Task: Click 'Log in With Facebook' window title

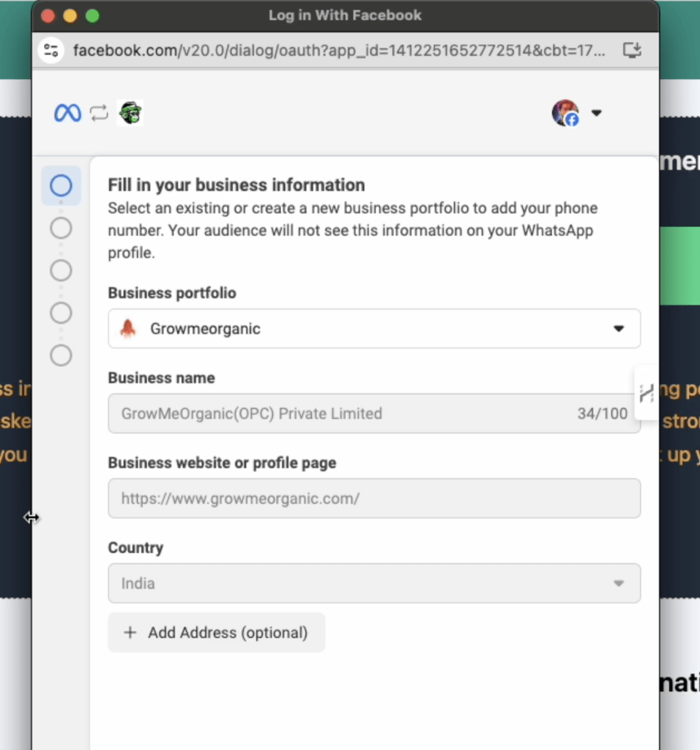Action: pyautogui.click(x=345, y=15)
